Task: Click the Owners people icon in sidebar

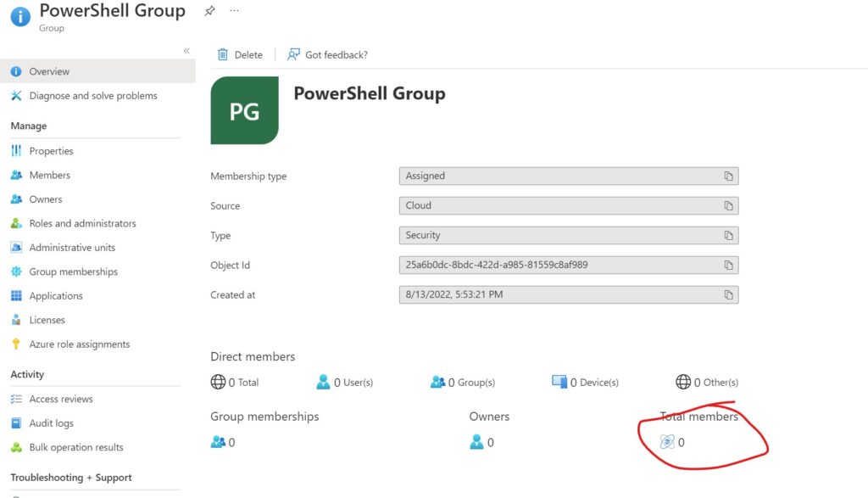Action: [16, 199]
